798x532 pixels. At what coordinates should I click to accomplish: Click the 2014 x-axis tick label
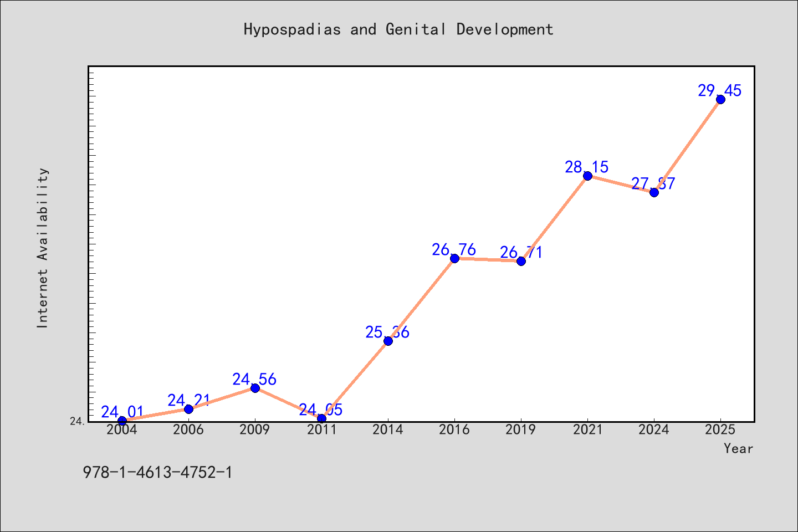(x=388, y=430)
